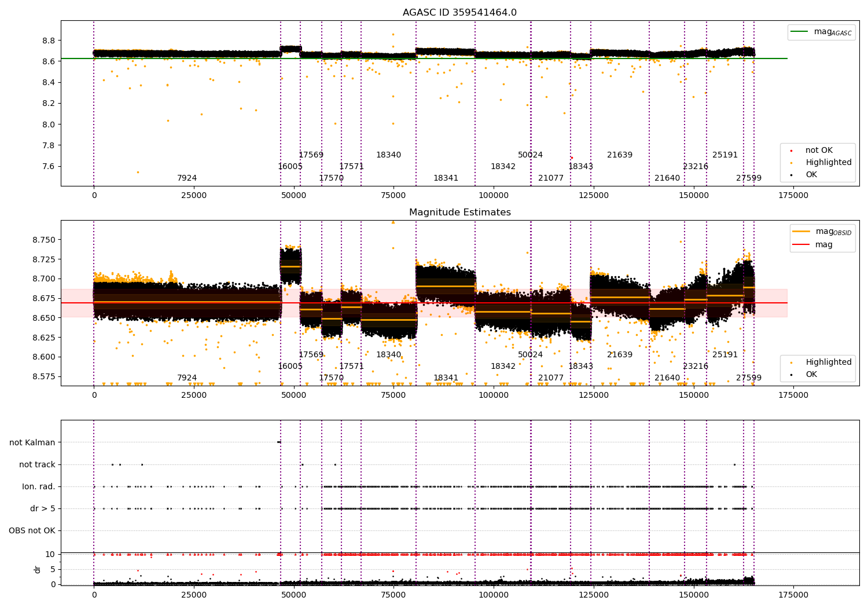Click 'Highlighted' in the AGASC ID plot legend
Image resolution: width=868 pixels, height=608 pixels.
828,163
